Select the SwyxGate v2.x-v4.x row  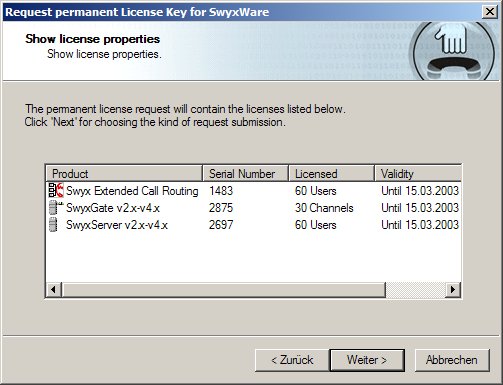click(x=254, y=208)
